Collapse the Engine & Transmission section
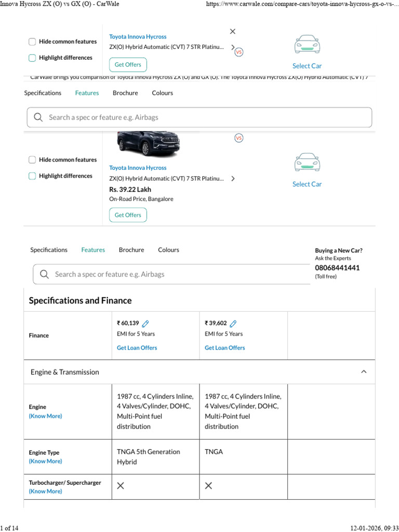The image size is (399, 532). 364,372
